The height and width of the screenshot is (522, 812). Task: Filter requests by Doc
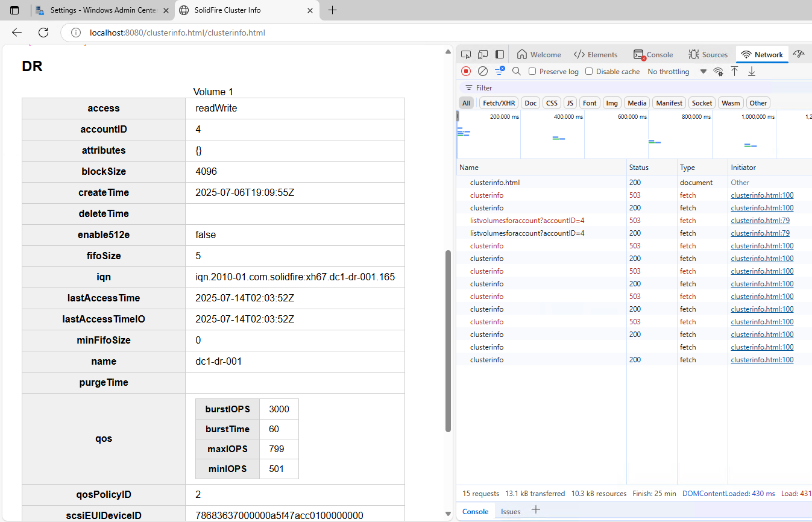coord(530,103)
